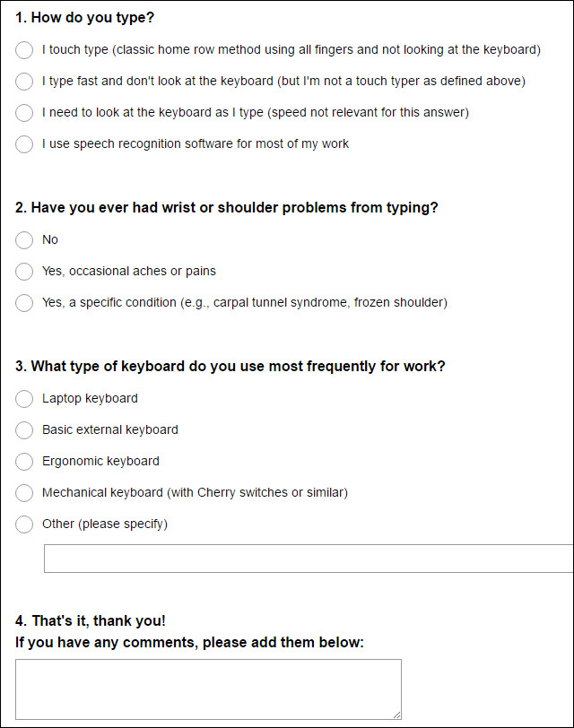Choose 'Yes, occasional aches or pains'

pos(24,272)
